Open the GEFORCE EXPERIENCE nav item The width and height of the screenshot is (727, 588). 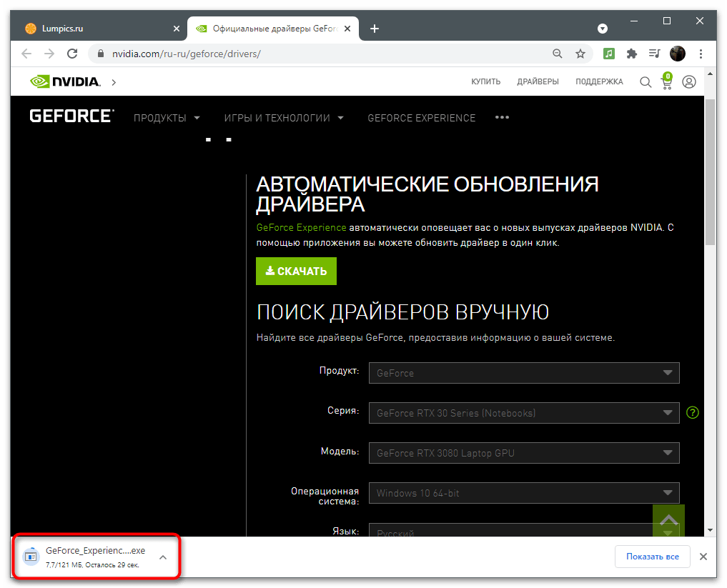point(422,118)
